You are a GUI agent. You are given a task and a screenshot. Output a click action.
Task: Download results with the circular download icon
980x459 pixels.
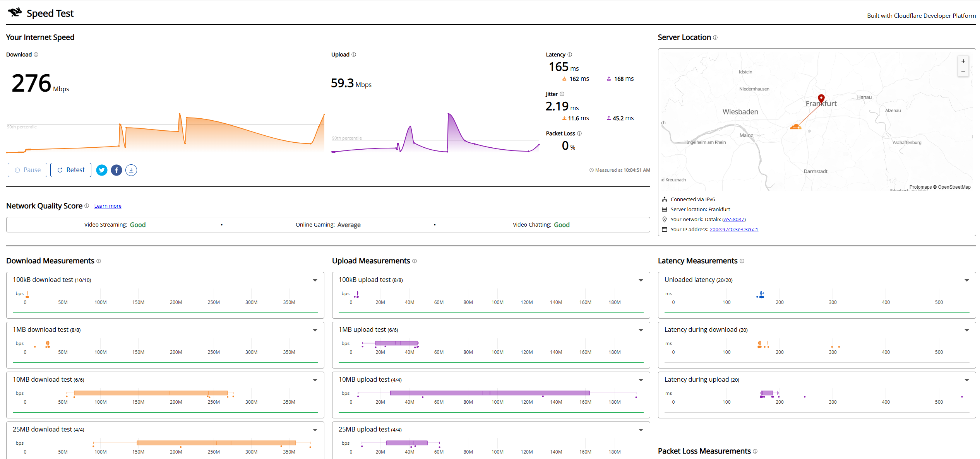click(131, 170)
